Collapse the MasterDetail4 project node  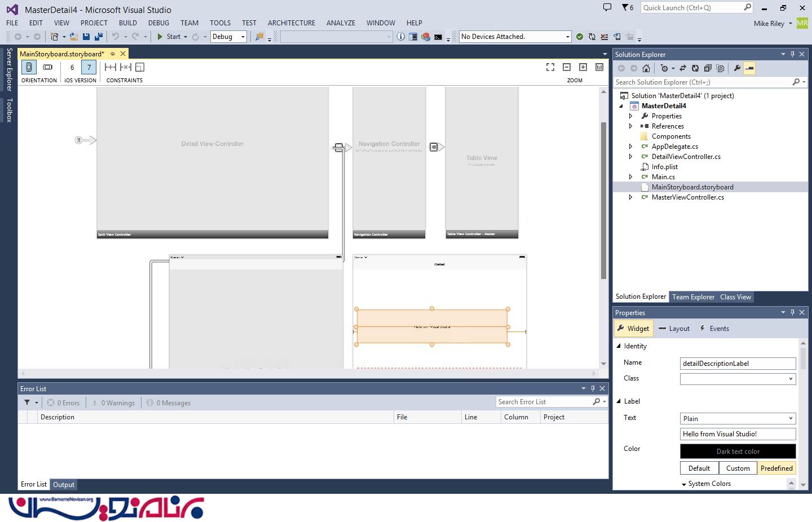pos(621,106)
